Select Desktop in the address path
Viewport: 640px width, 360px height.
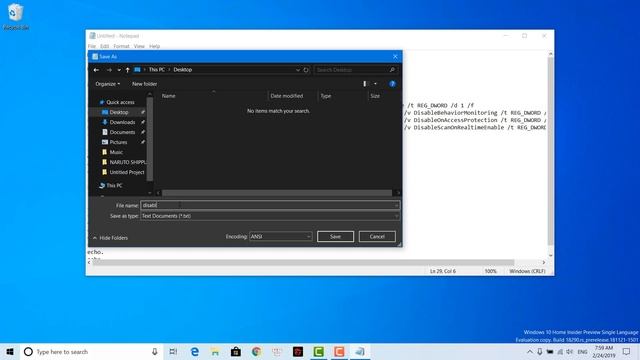pos(182,70)
